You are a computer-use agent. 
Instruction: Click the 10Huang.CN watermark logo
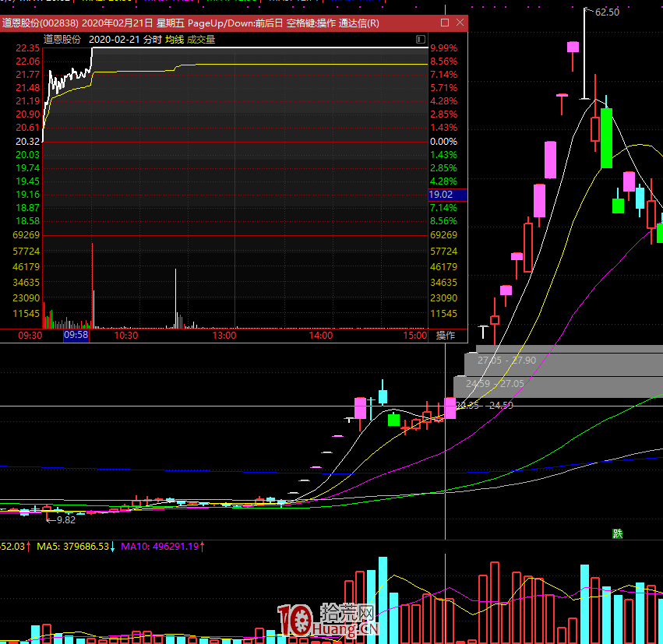point(327,621)
